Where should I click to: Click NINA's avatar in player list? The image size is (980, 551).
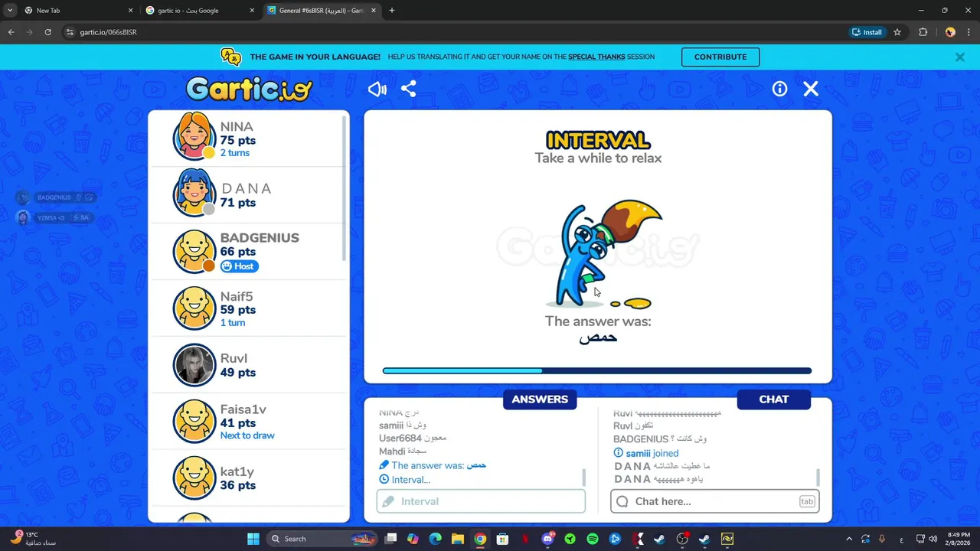pos(194,135)
